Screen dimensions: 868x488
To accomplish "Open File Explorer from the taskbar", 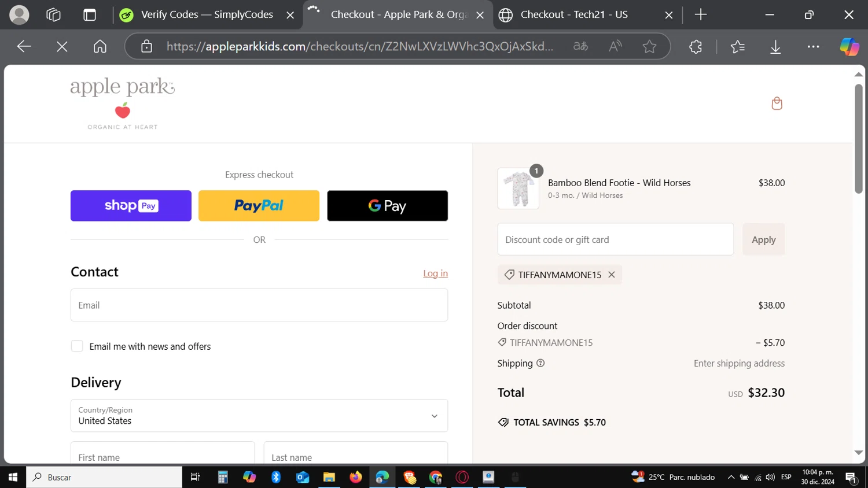I will (329, 477).
